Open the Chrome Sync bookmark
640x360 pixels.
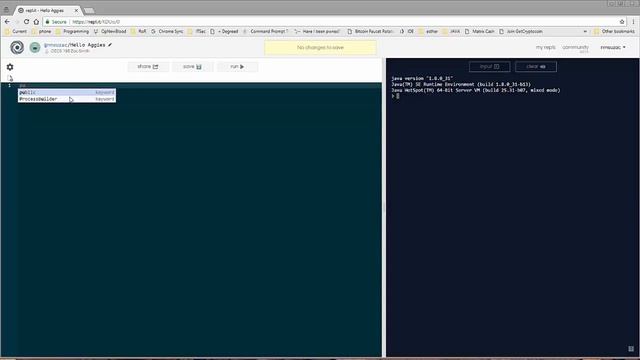tap(167, 31)
